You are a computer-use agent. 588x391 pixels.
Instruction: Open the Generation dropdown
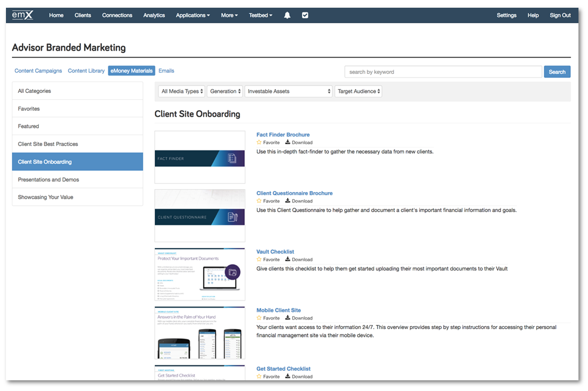tap(225, 91)
